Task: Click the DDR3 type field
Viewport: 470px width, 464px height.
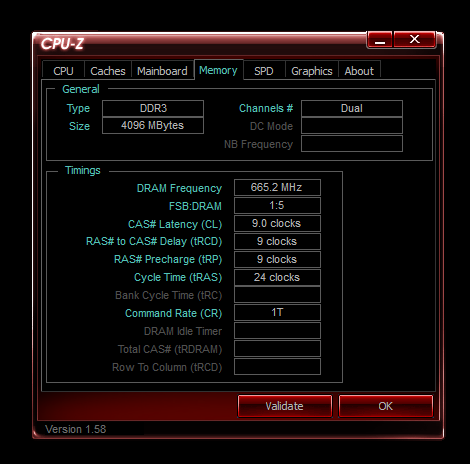Action: pyautogui.click(x=153, y=108)
